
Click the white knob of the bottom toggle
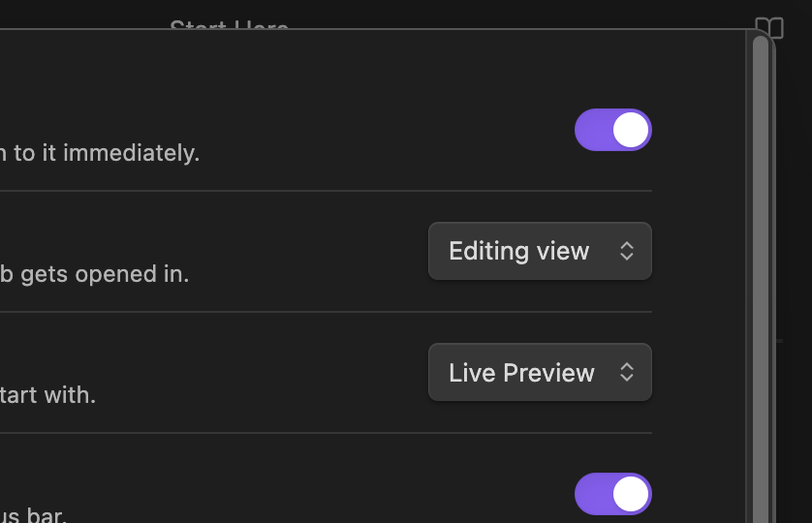point(631,494)
